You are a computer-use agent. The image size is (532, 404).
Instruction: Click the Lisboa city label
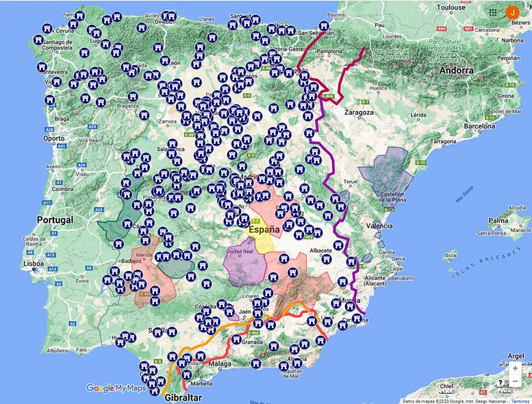click(33, 263)
